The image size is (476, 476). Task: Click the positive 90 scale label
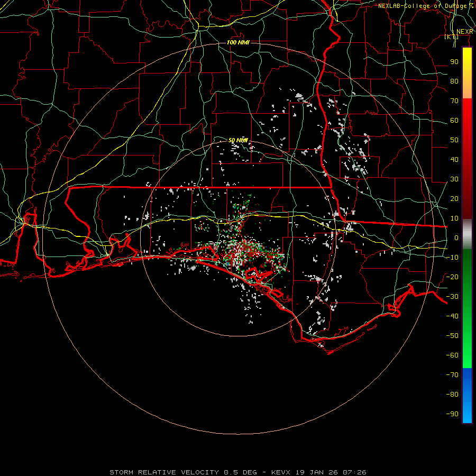[x=454, y=62]
